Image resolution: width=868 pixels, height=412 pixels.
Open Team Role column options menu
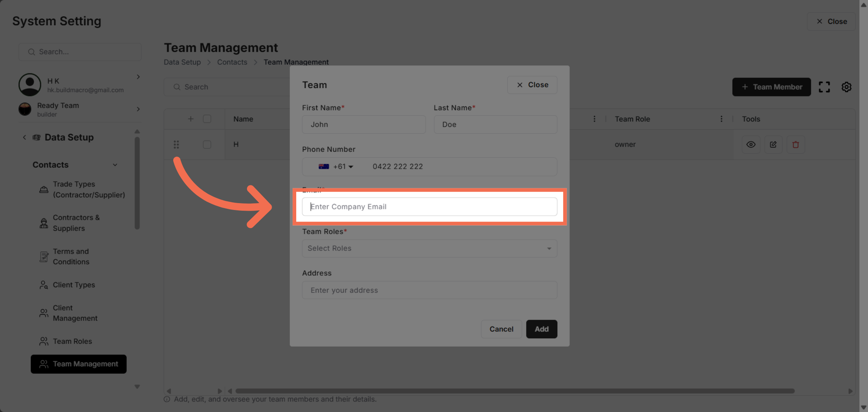(x=721, y=119)
